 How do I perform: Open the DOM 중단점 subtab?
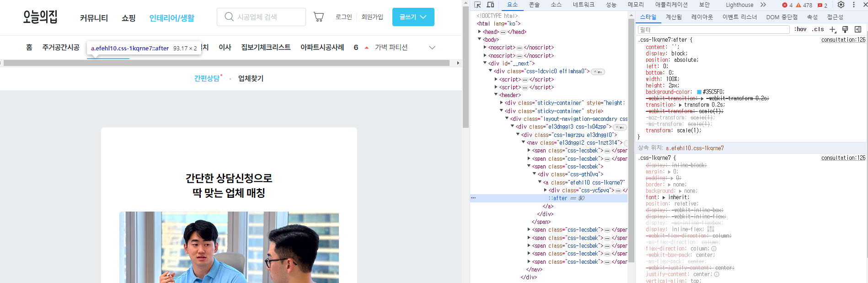coord(782,17)
